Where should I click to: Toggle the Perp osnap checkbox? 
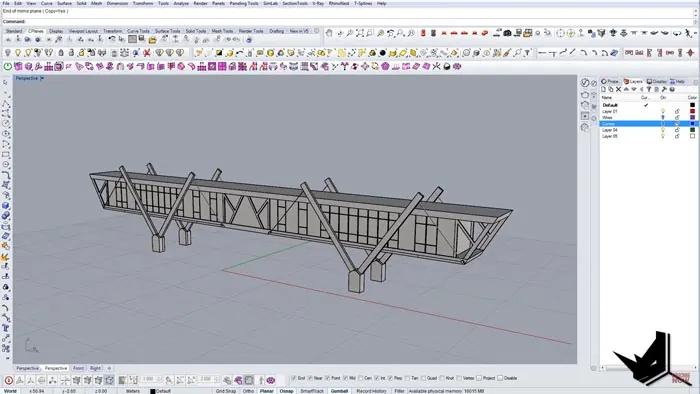coord(390,378)
